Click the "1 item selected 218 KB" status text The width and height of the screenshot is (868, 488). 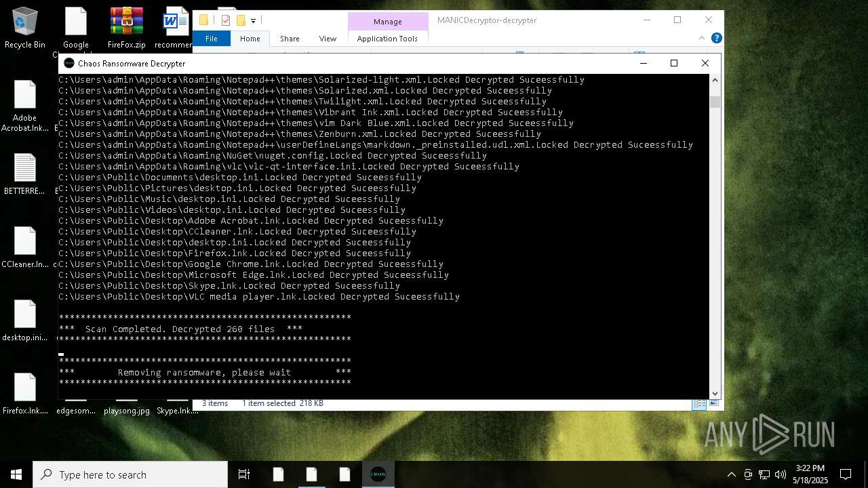(x=283, y=403)
